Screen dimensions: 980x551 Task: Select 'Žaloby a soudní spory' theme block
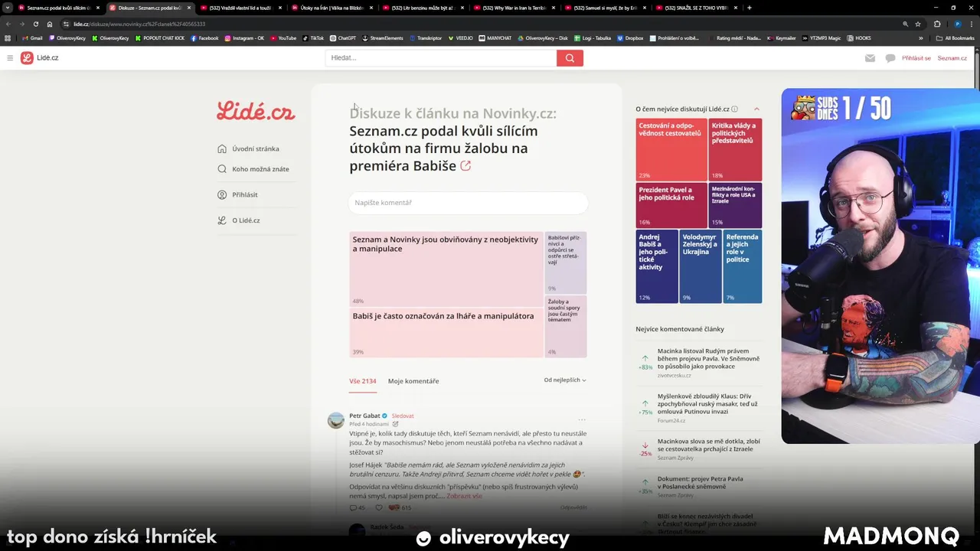566,327
